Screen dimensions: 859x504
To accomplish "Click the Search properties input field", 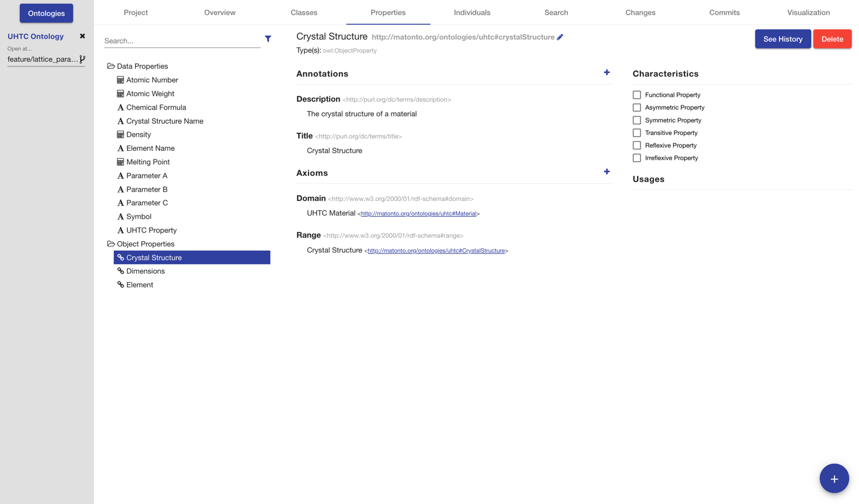I will click(182, 41).
